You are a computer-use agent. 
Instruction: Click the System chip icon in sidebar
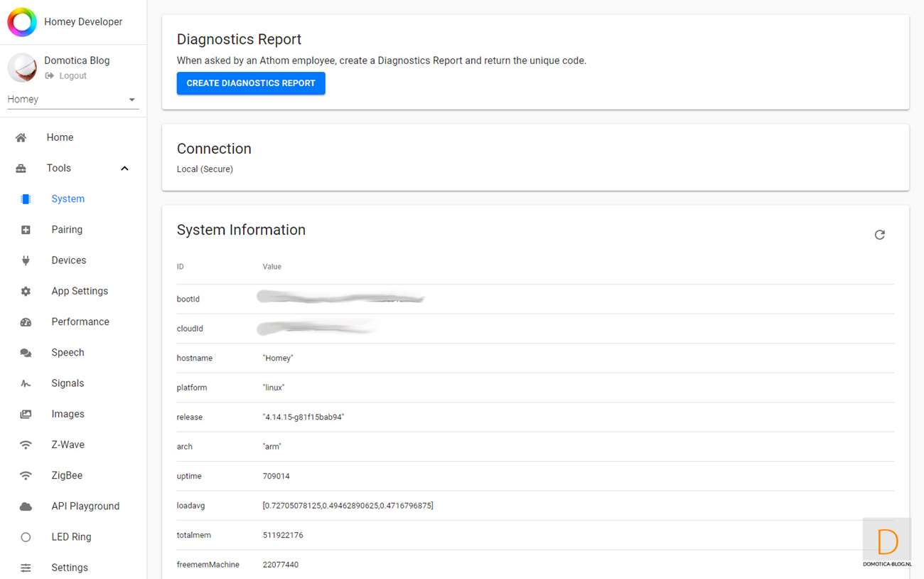[x=26, y=199]
